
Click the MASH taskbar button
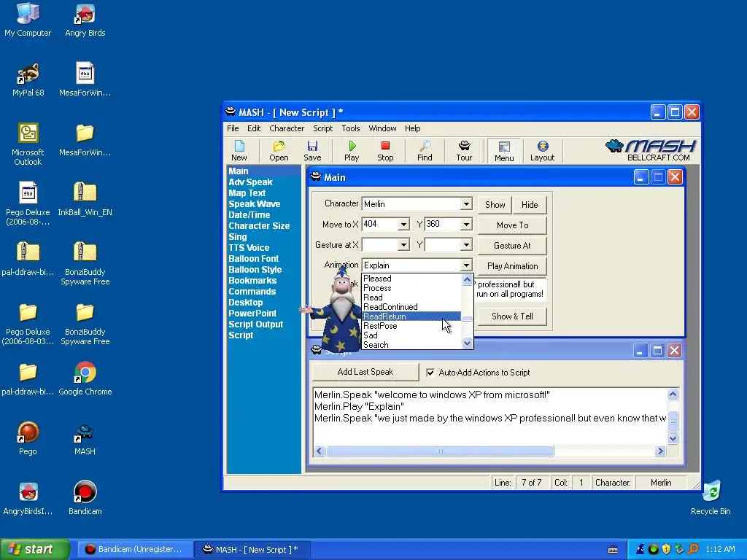tap(252, 550)
